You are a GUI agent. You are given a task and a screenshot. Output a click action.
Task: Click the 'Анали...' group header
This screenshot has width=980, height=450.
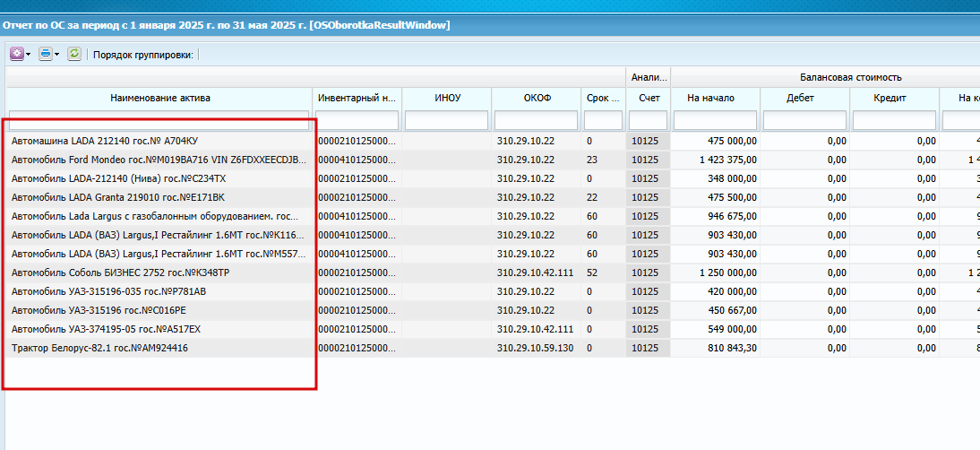pyautogui.click(x=649, y=77)
